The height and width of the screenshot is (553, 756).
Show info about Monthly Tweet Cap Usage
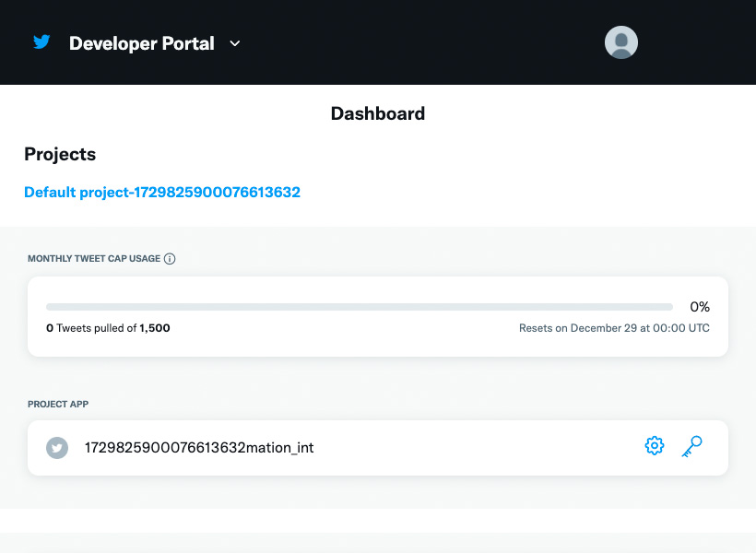(x=170, y=259)
